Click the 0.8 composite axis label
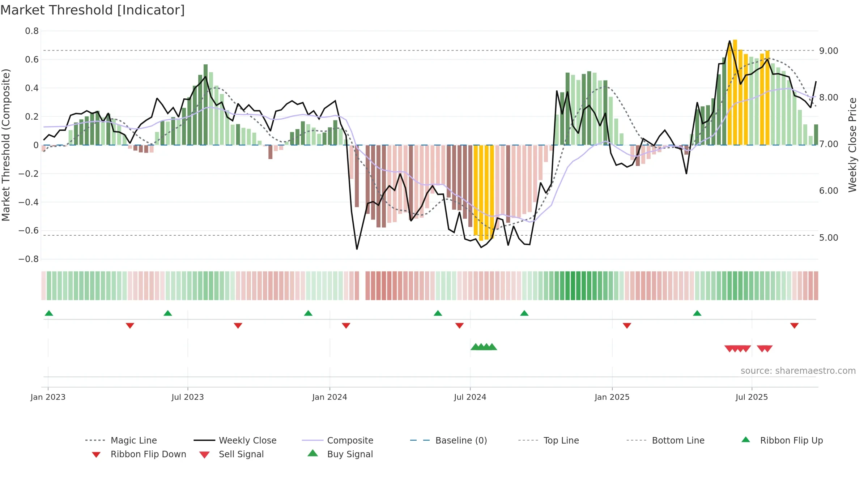868x488 pixels. [32, 31]
